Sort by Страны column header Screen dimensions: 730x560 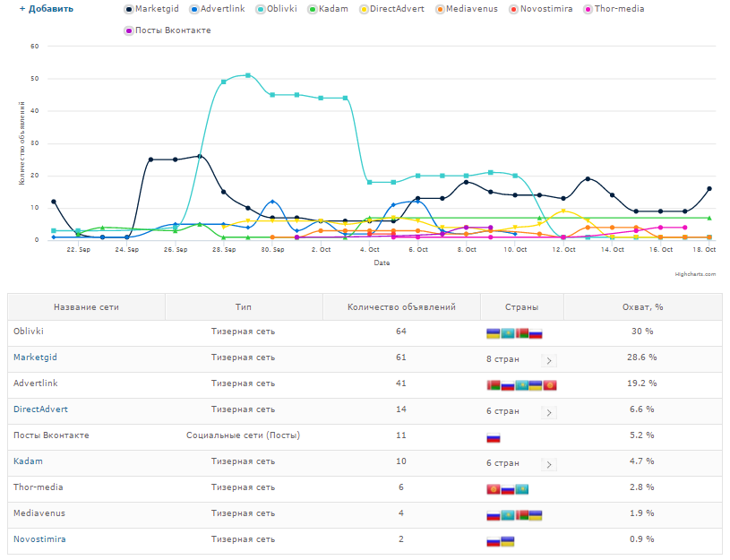(x=522, y=307)
